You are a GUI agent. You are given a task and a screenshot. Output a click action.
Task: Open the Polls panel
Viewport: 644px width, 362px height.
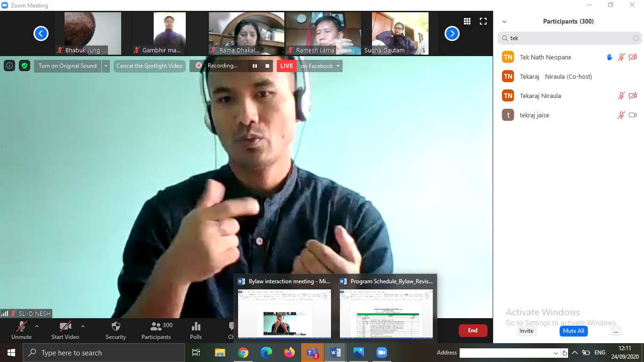tap(196, 330)
